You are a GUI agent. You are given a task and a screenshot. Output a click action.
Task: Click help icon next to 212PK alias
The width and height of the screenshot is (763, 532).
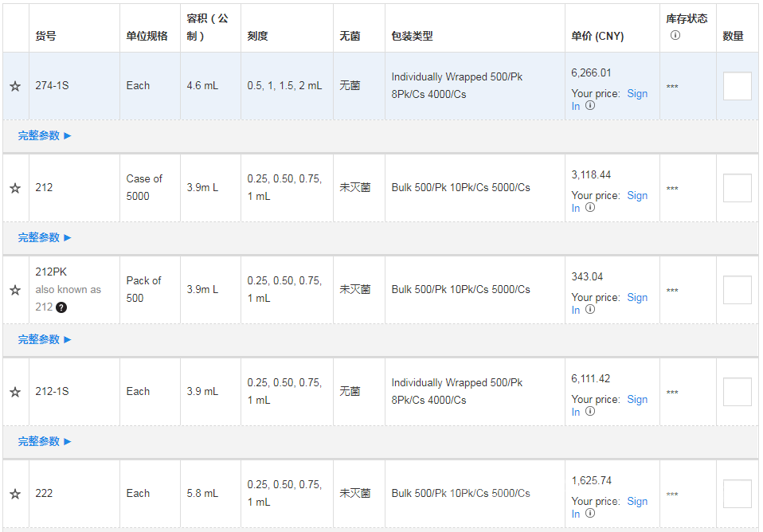point(61,307)
